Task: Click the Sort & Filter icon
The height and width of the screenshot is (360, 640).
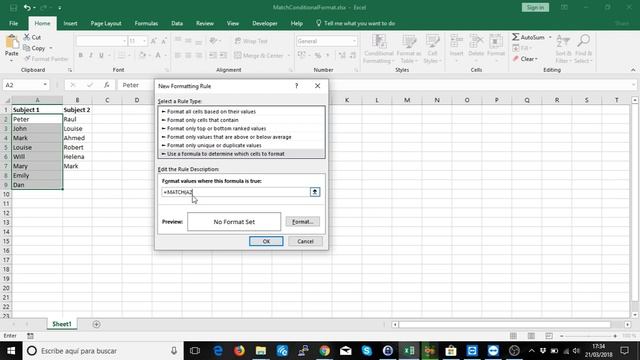Action: (563, 42)
